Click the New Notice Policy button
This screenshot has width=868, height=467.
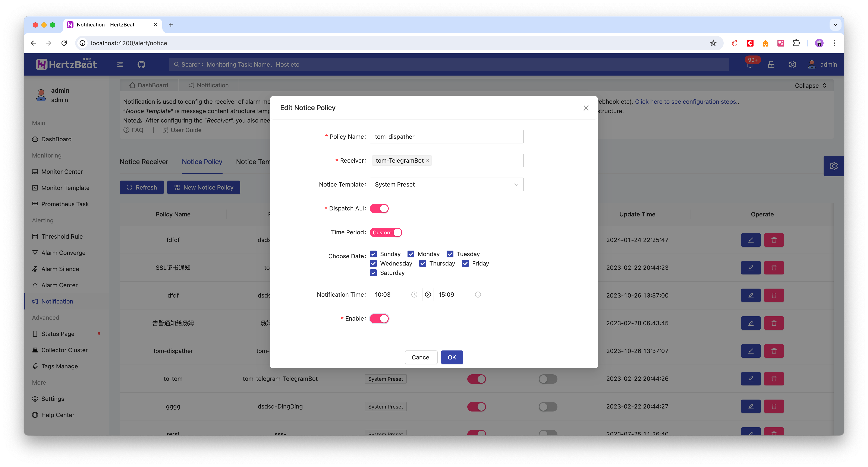204,187
